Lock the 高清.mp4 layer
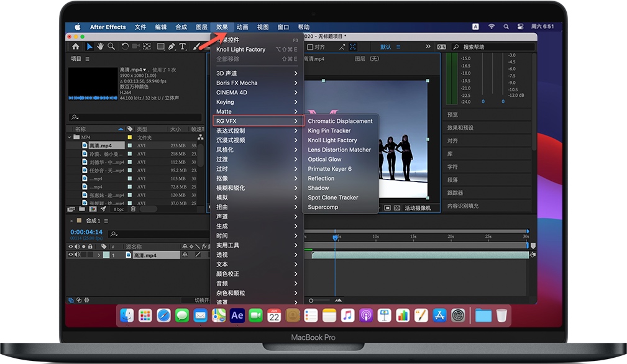The width and height of the screenshot is (627, 364). coord(89,255)
